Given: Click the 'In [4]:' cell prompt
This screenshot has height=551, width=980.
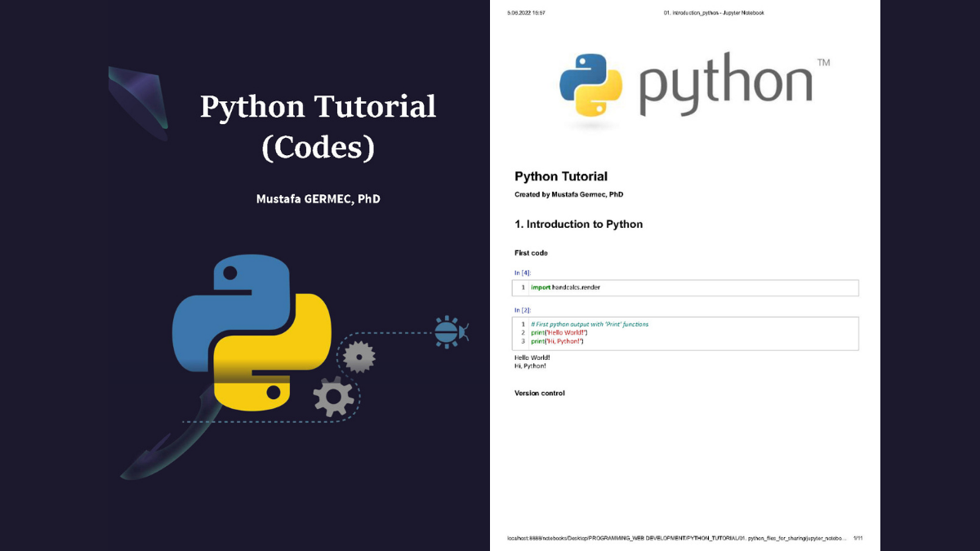Looking at the screenshot, I should point(523,273).
